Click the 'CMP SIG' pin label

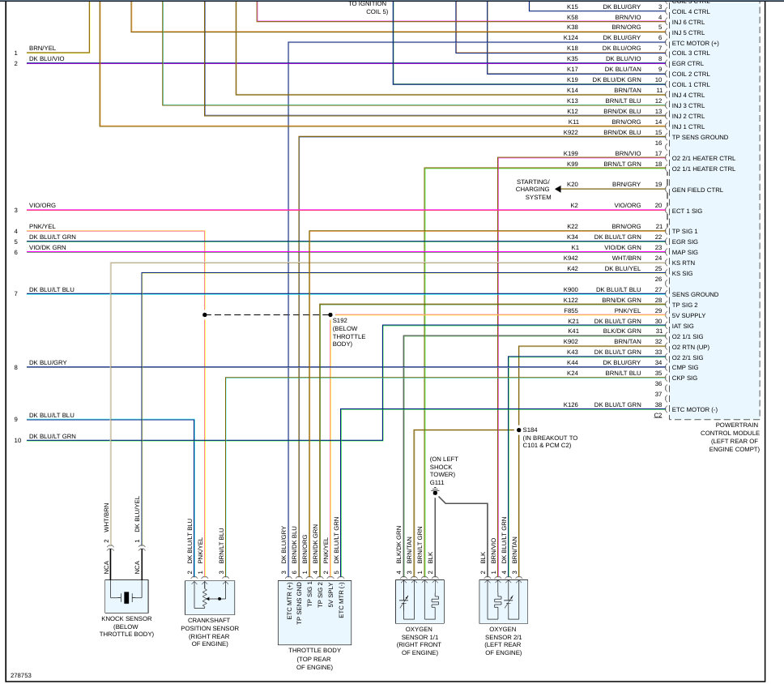click(685, 367)
